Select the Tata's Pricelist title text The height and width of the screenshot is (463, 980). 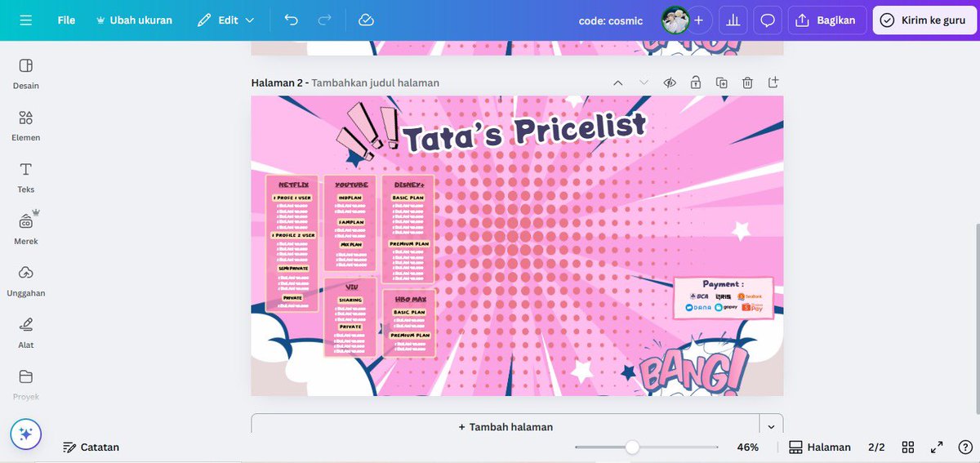pos(523,131)
